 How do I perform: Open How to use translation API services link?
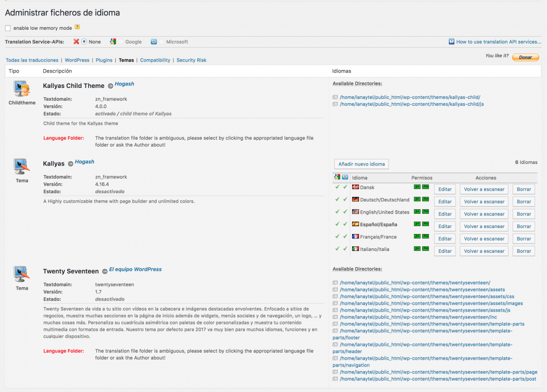tap(499, 41)
